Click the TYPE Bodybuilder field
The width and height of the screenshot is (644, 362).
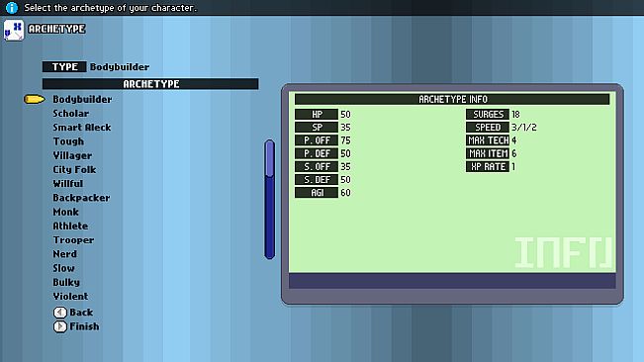click(x=96, y=67)
